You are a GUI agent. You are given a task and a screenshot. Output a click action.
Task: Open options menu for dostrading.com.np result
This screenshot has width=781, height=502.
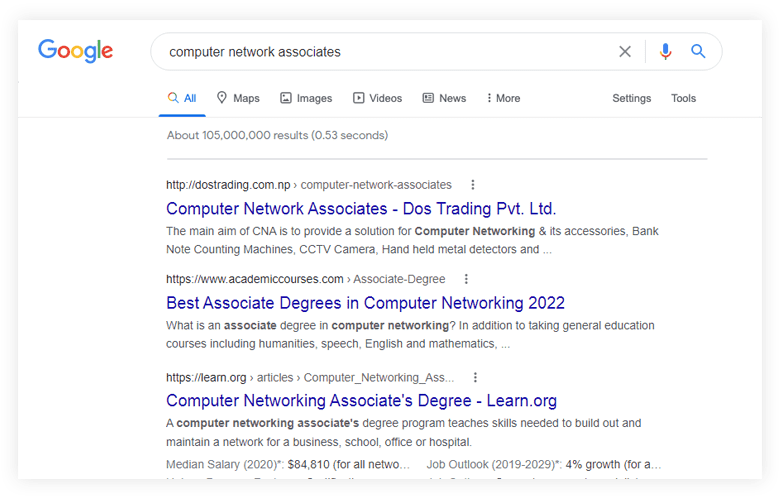(473, 185)
